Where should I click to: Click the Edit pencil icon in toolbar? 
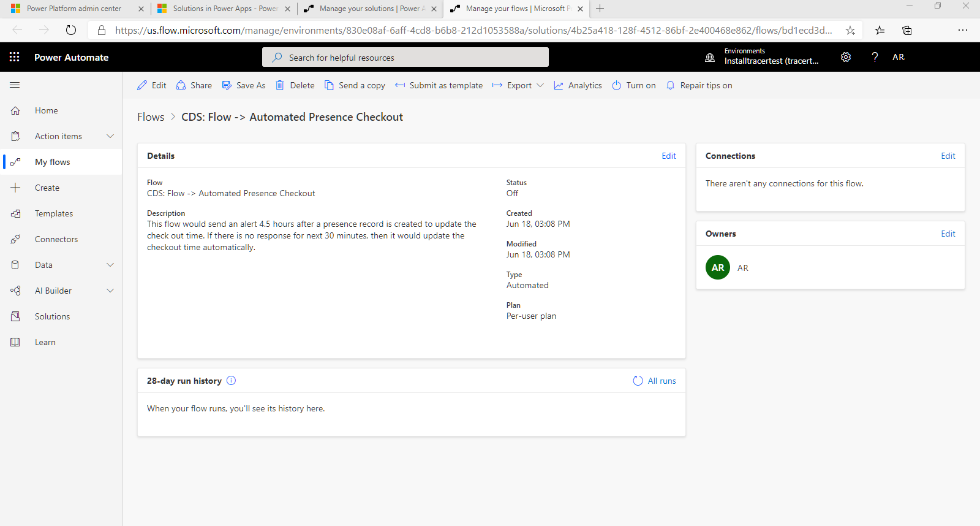pyautogui.click(x=142, y=85)
